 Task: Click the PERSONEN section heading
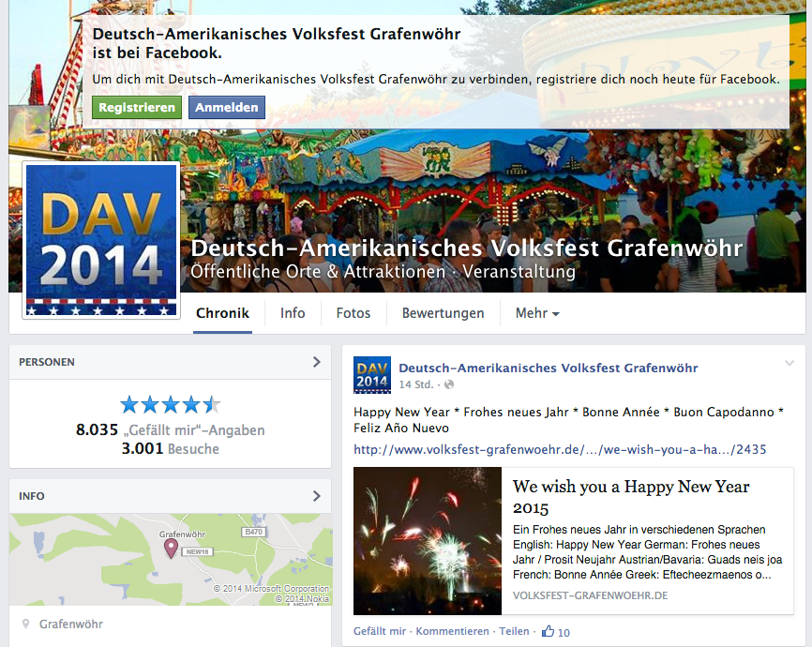click(47, 362)
